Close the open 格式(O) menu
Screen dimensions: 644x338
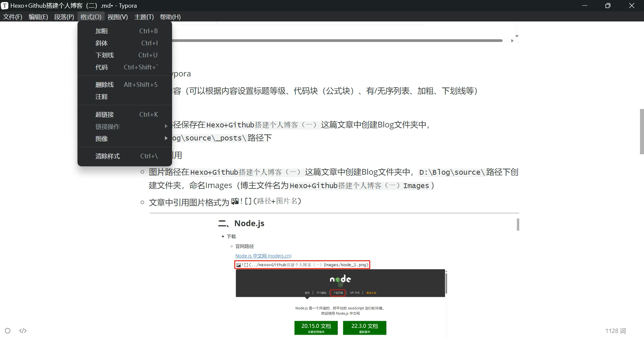point(91,17)
